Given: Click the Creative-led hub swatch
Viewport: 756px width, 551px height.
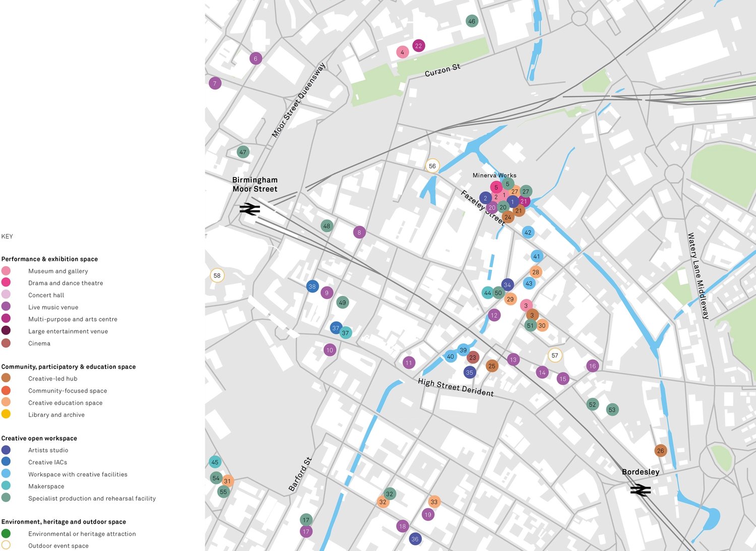Looking at the screenshot, I should pos(6,378).
